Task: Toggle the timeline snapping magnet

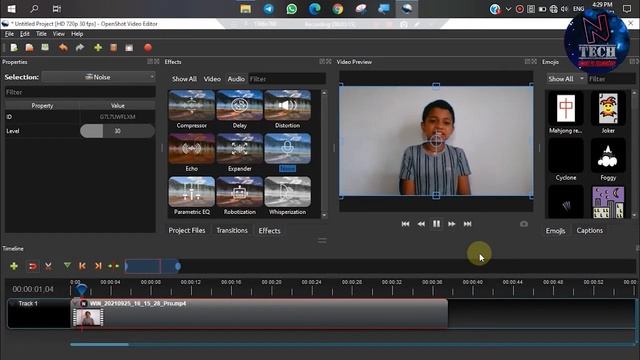Action: click(x=32, y=266)
